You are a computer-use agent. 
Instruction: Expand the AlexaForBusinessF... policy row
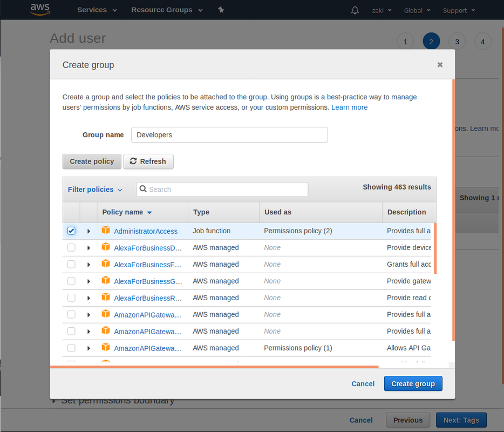coord(88,265)
